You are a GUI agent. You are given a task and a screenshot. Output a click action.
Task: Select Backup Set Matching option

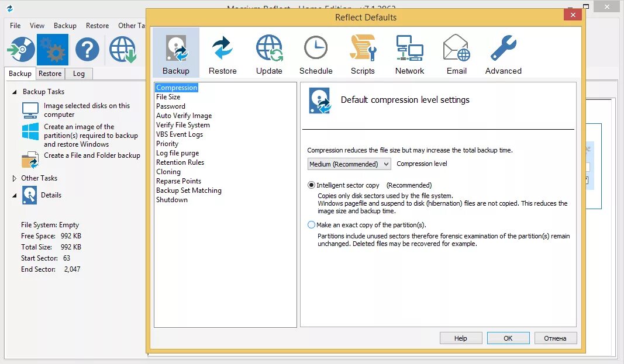[189, 190]
